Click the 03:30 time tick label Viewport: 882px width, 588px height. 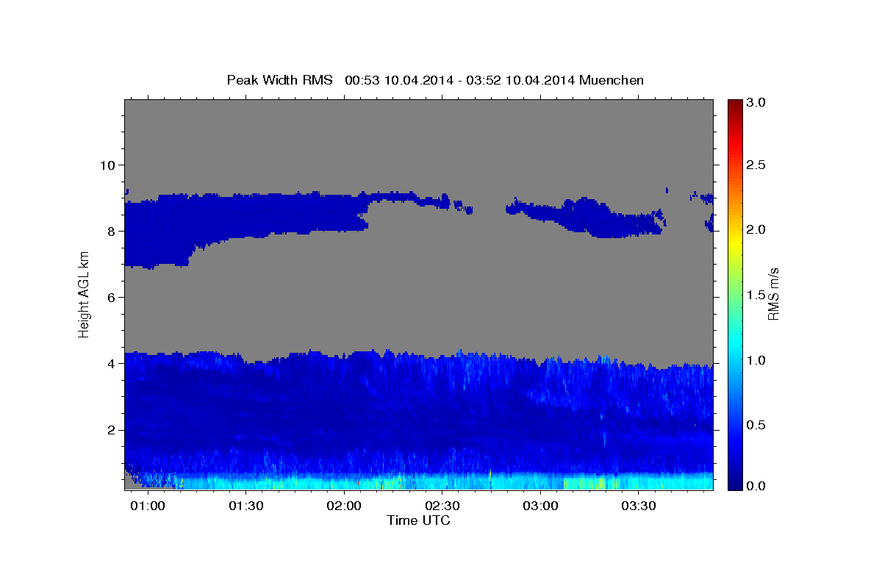point(639,507)
